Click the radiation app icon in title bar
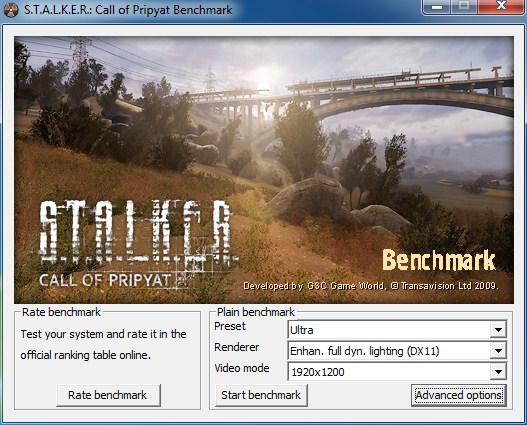Image resolution: width=527 pixels, height=425 pixels. click(x=10, y=9)
